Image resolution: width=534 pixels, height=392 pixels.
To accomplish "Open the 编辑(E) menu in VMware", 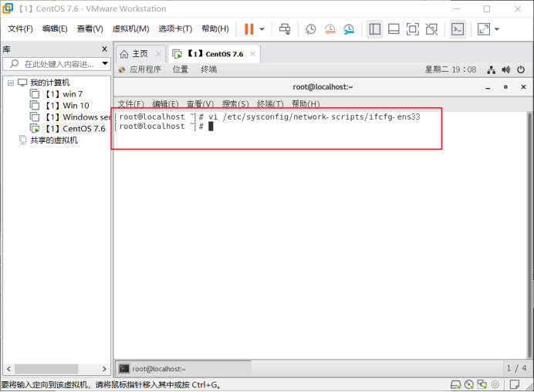I will pyautogui.click(x=55, y=29).
